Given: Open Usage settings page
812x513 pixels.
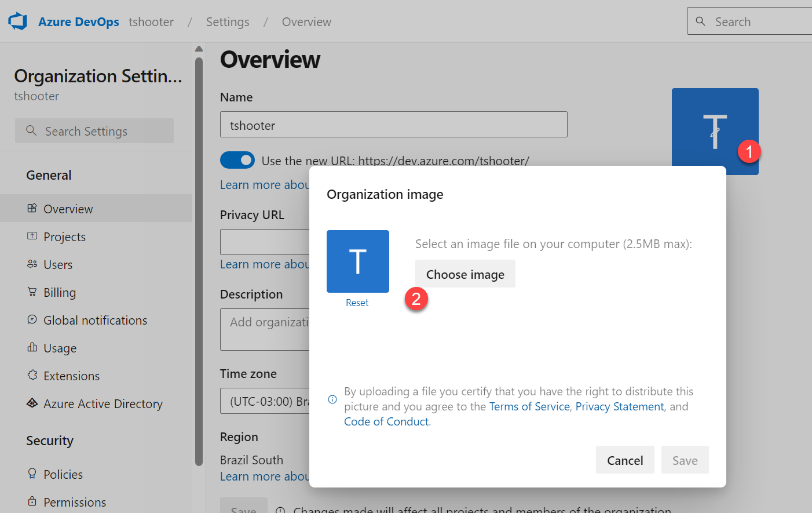Looking at the screenshot, I should coord(96,348).
